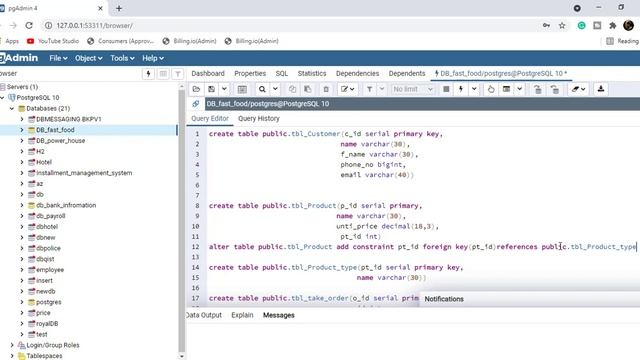Select the employee database
640x360 pixels.
[50, 270]
